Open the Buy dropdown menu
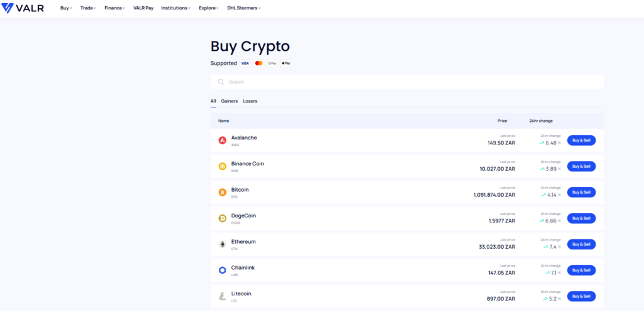The image size is (644, 311). pyautogui.click(x=65, y=8)
